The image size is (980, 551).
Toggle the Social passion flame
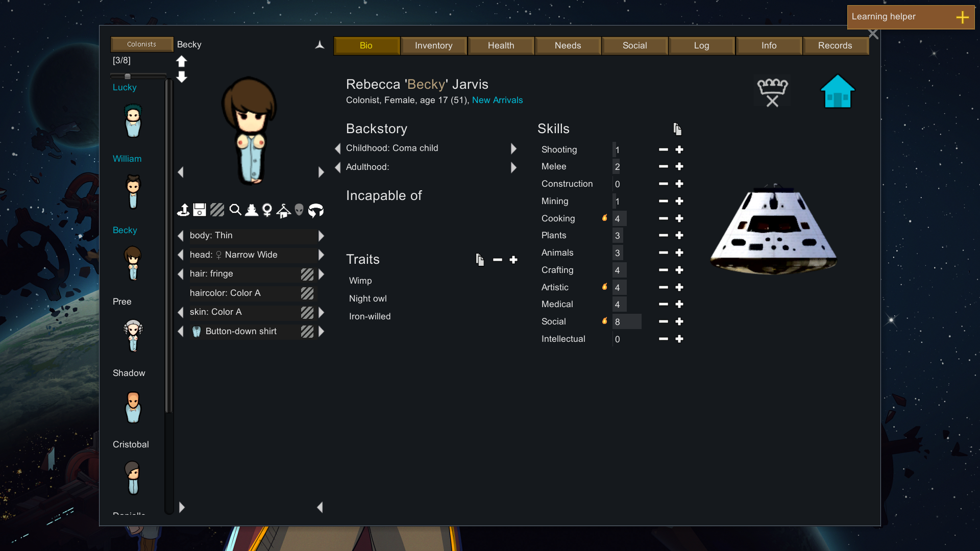pyautogui.click(x=605, y=321)
